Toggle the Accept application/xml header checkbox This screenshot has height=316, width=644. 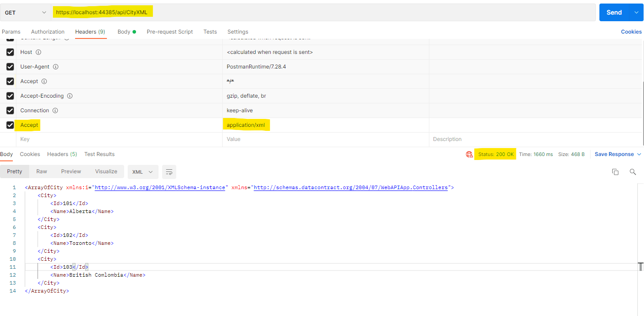click(10, 125)
